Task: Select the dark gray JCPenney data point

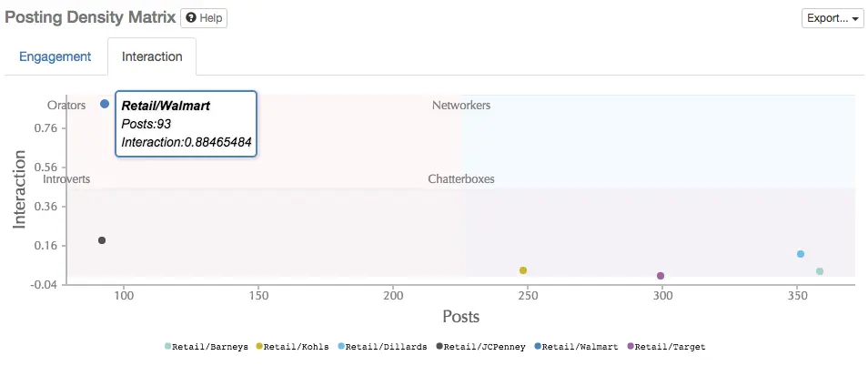Action: coord(102,240)
